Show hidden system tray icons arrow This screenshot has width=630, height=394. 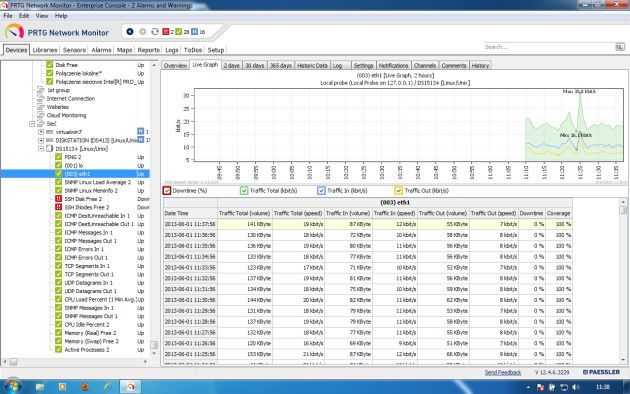[528, 388]
